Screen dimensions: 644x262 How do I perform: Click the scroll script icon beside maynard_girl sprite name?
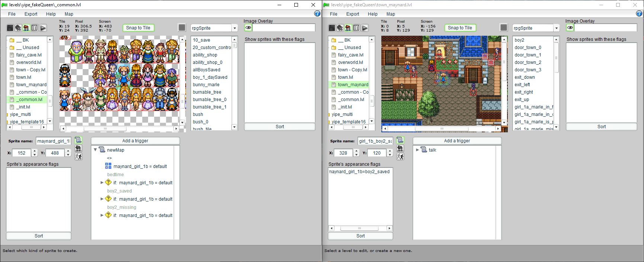78,140
